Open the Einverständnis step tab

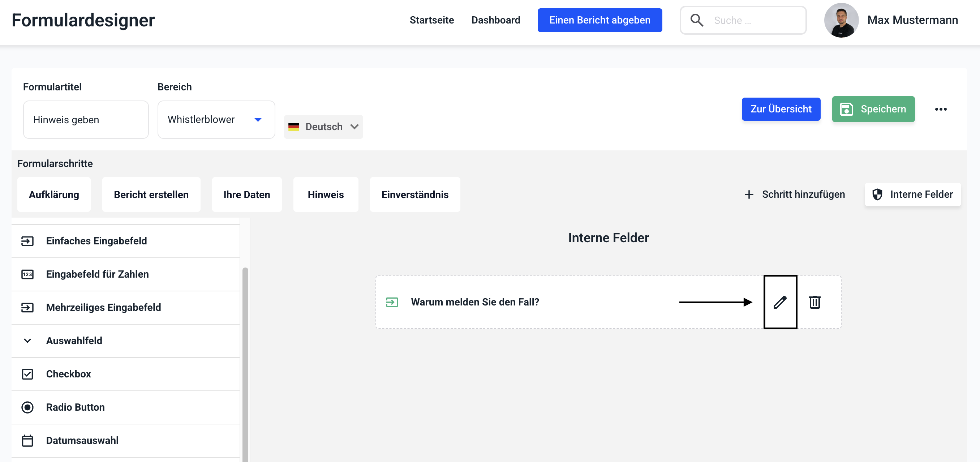415,194
